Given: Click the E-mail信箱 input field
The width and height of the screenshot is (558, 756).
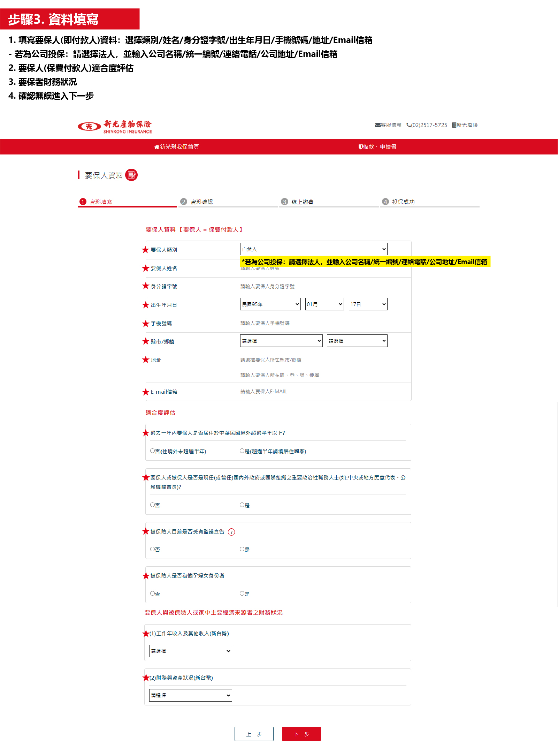Looking at the screenshot, I should pos(314,392).
